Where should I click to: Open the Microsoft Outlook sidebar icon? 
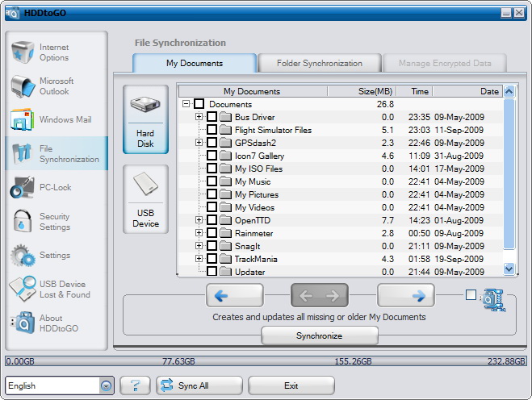pos(23,86)
